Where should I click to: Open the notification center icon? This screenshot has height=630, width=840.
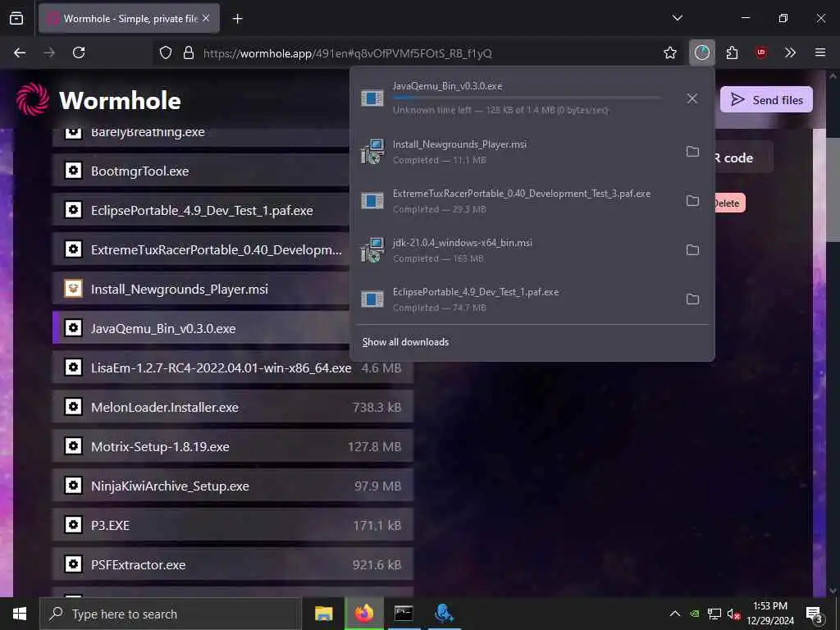814,614
